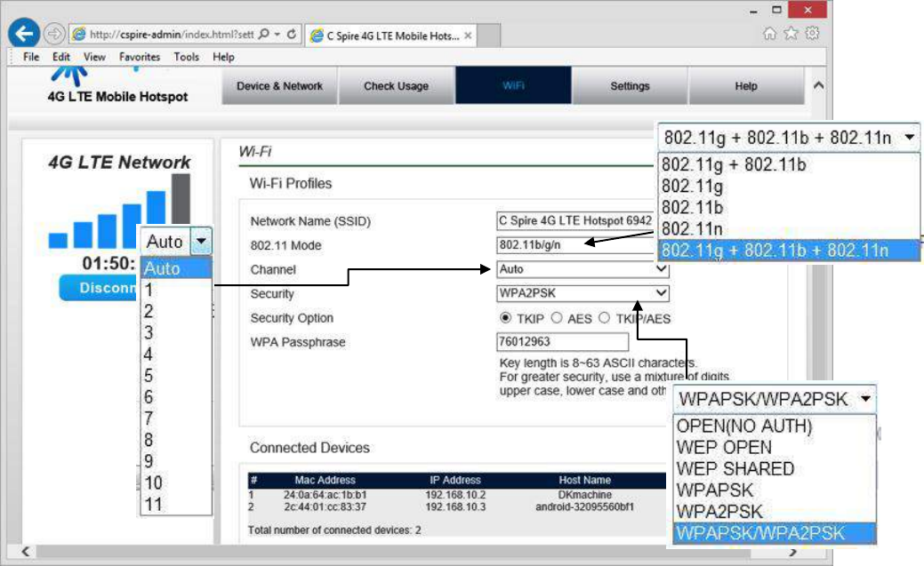Open the Favorites menu
924x566 pixels.
point(140,57)
